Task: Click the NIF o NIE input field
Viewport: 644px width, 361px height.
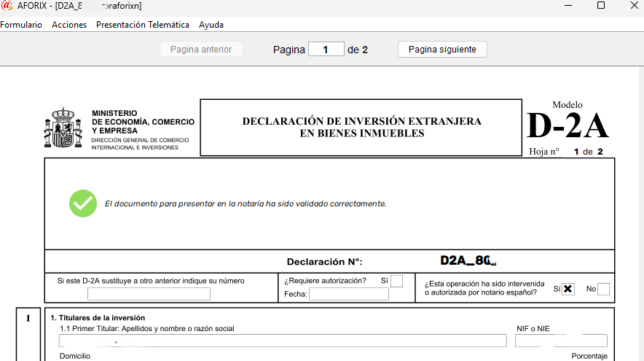Action: click(560, 341)
